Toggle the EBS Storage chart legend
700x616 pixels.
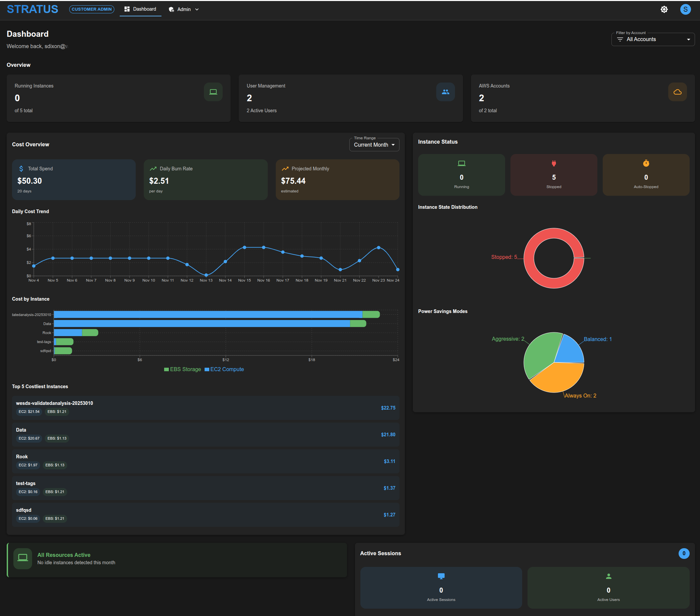[182, 369]
